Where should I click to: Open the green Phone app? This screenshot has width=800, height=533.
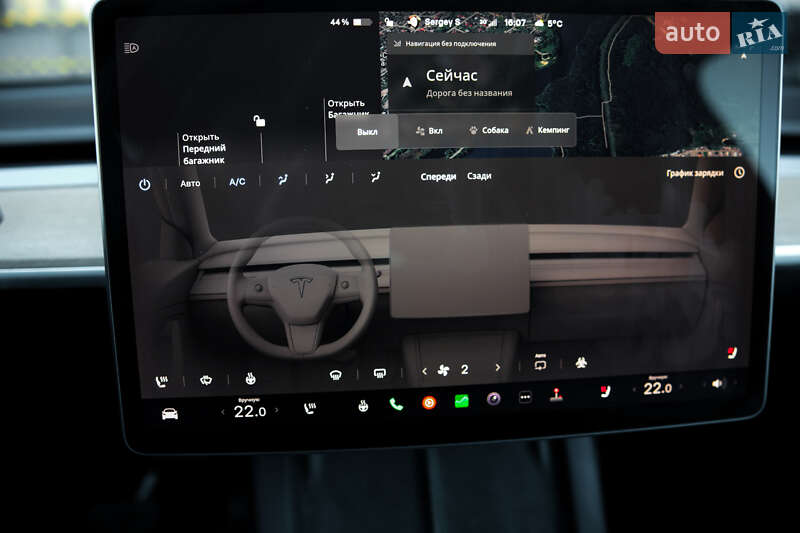(x=396, y=404)
